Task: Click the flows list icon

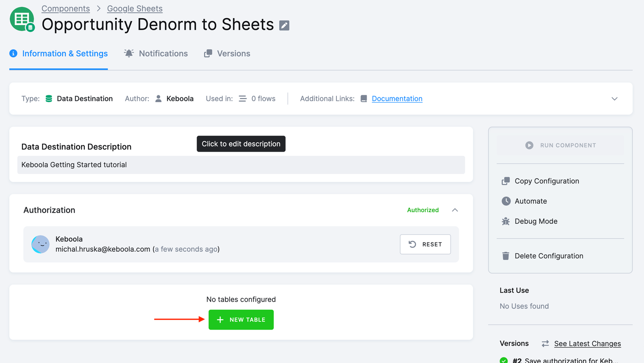Action: coord(243,99)
